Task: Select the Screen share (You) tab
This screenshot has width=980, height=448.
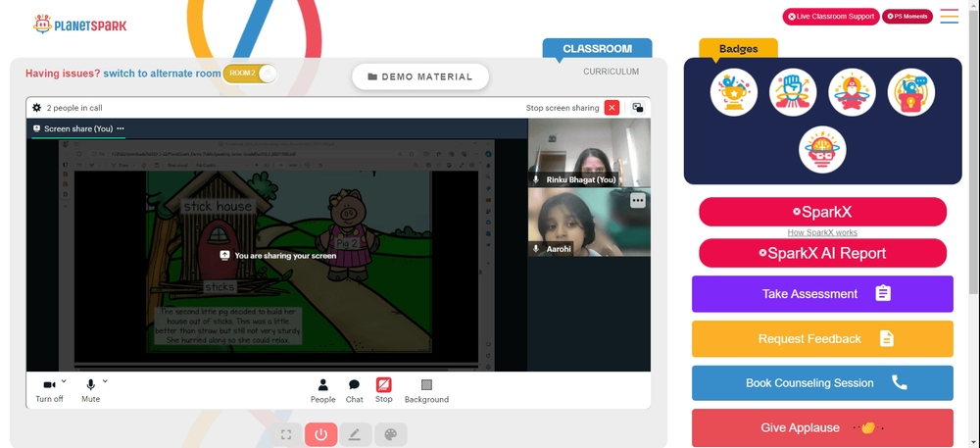Action: click(x=78, y=128)
